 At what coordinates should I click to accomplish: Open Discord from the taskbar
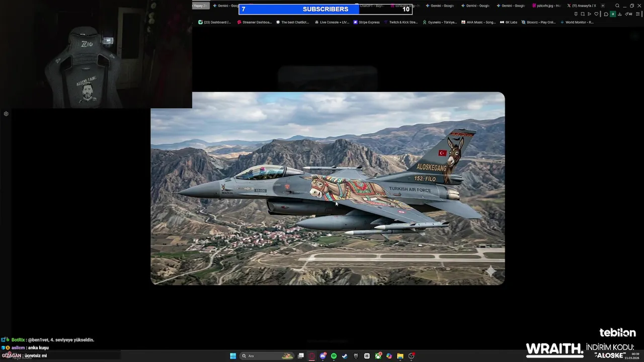tap(323, 356)
